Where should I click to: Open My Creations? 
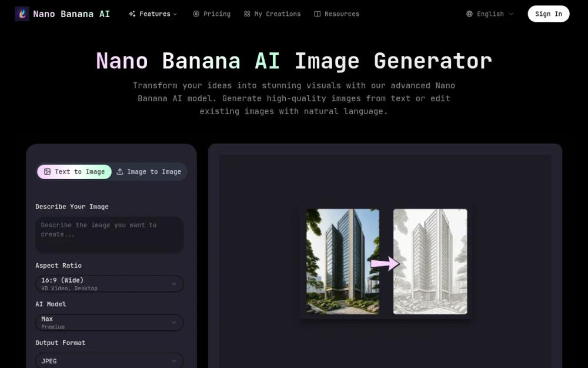point(272,14)
